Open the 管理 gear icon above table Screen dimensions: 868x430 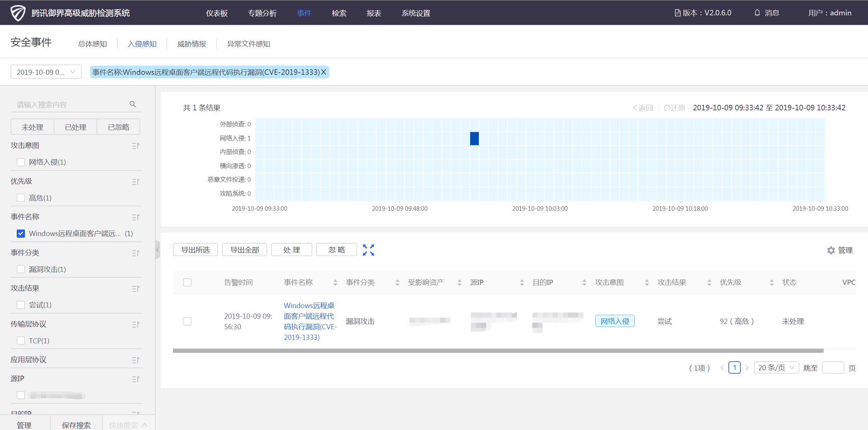click(x=831, y=250)
